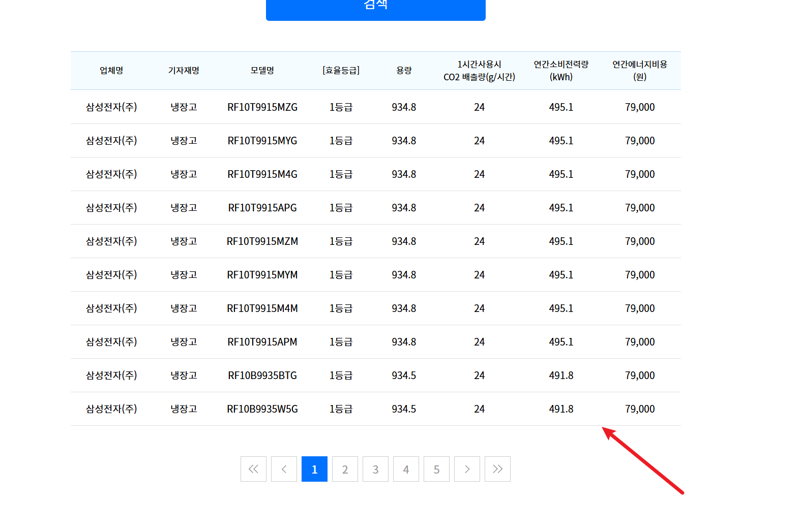Click the 모델명 column header
Image resolution: width=801 pixels, height=532 pixels.
click(262, 71)
